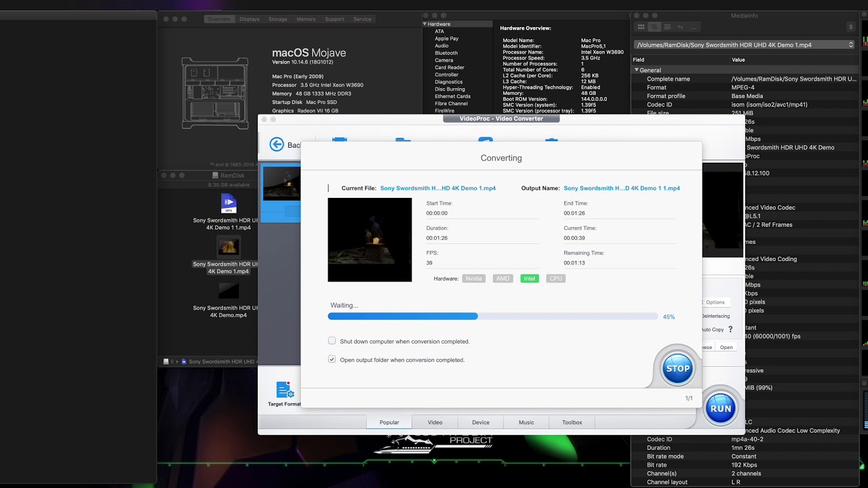The width and height of the screenshot is (868, 488).
Task: Open MediaInfo file path dropdown
Action: pyautogui.click(x=744, y=45)
